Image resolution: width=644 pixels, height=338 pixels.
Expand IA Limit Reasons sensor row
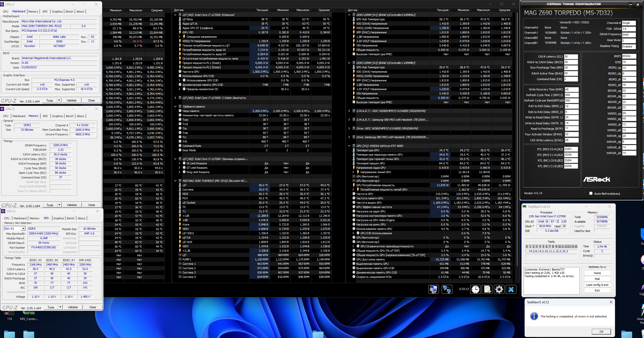180,163
